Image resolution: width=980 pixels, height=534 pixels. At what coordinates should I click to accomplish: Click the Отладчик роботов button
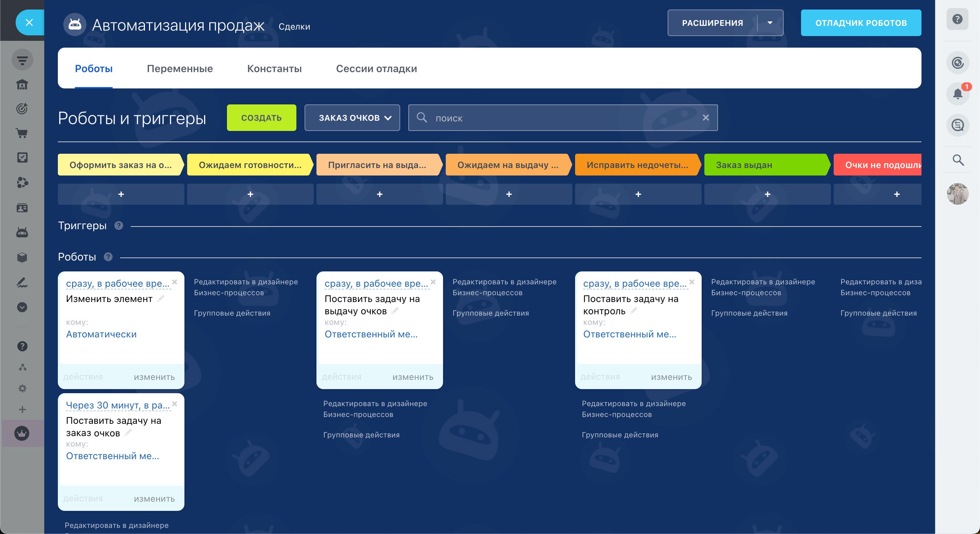coord(861,23)
